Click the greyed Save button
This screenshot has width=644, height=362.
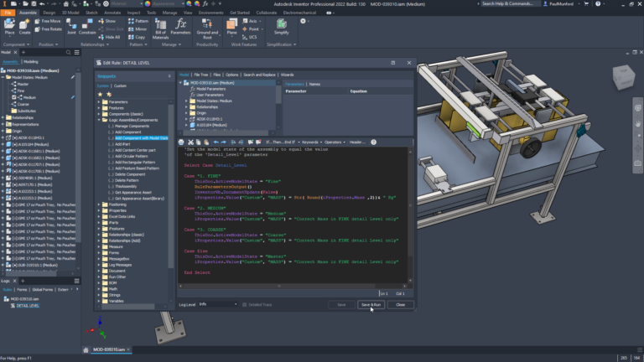click(341, 304)
